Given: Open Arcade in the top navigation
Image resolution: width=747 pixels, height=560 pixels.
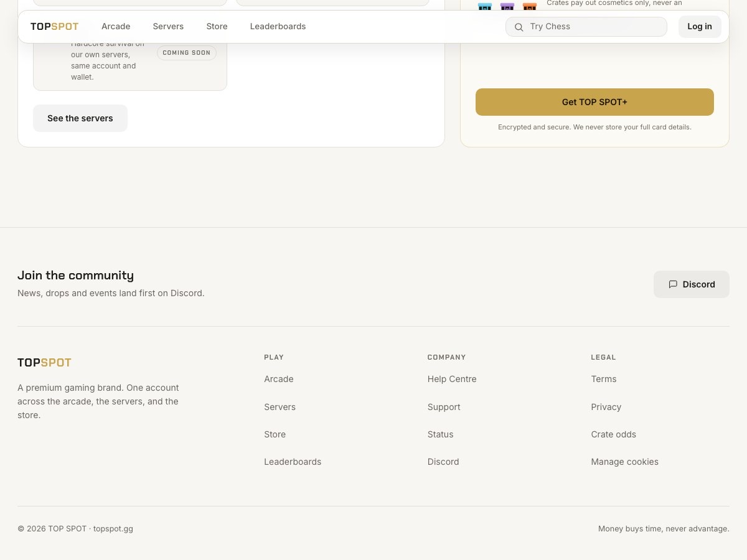Looking at the screenshot, I should click(116, 27).
